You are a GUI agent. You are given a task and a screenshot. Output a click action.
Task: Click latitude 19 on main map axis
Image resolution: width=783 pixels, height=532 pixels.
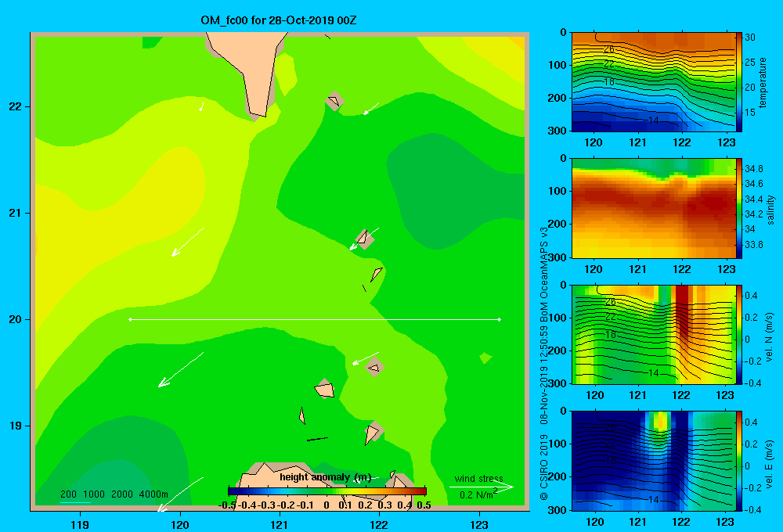tap(16, 426)
